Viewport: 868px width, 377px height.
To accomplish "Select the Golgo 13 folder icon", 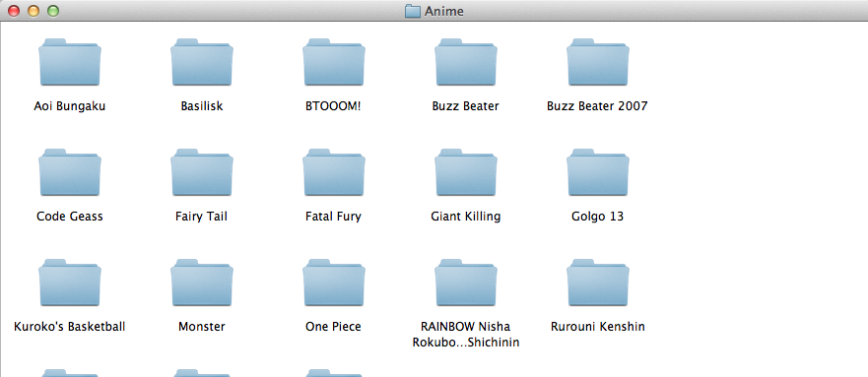I will (x=598, y=172).
